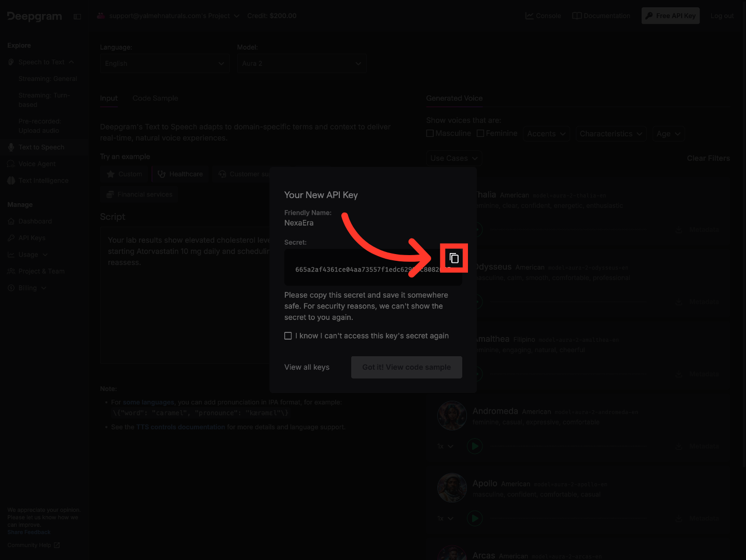The height and width of the screenshot is (560, 746).
Task: Collapse the Speech to Text sidebar section
Action: coord(71,62)
